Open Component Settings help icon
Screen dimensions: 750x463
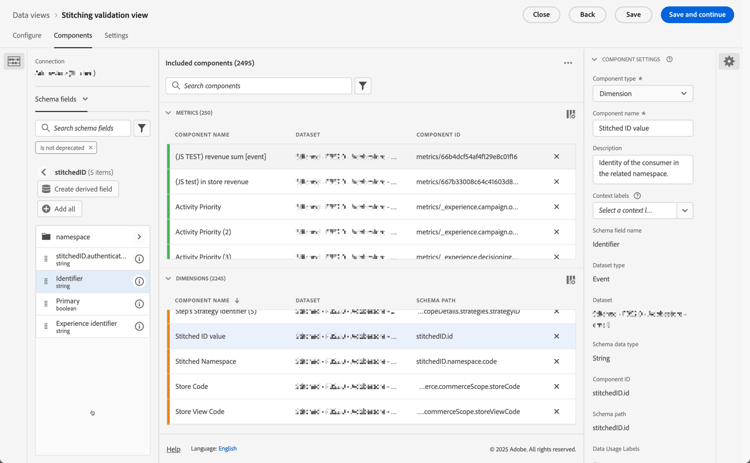point(670,59)
